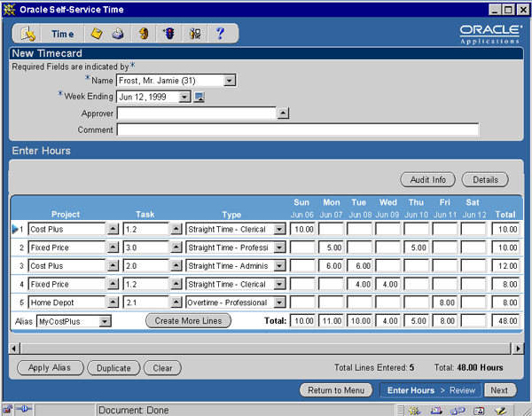
Task: Click the Approver input field
Action: click(x=197, y=113)
